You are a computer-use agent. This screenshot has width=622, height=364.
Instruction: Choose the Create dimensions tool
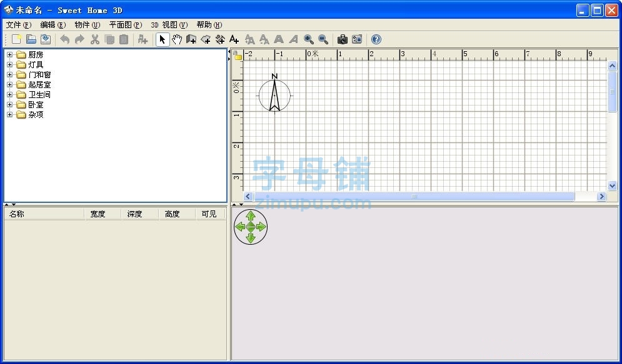pyautogui.click(x=220, y=39)
